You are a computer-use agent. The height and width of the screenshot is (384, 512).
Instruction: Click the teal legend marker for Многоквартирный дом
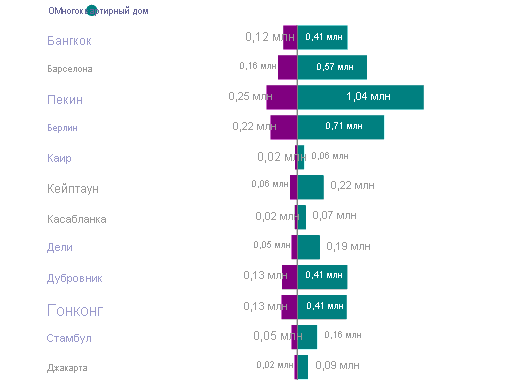[91, 11]
